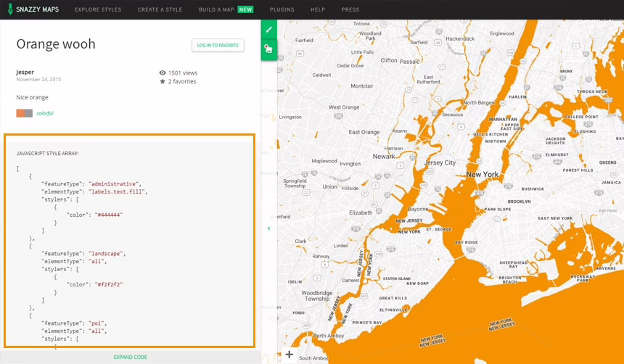Open the Create a Style page
The image size is (624, 364).
[160, 9]
